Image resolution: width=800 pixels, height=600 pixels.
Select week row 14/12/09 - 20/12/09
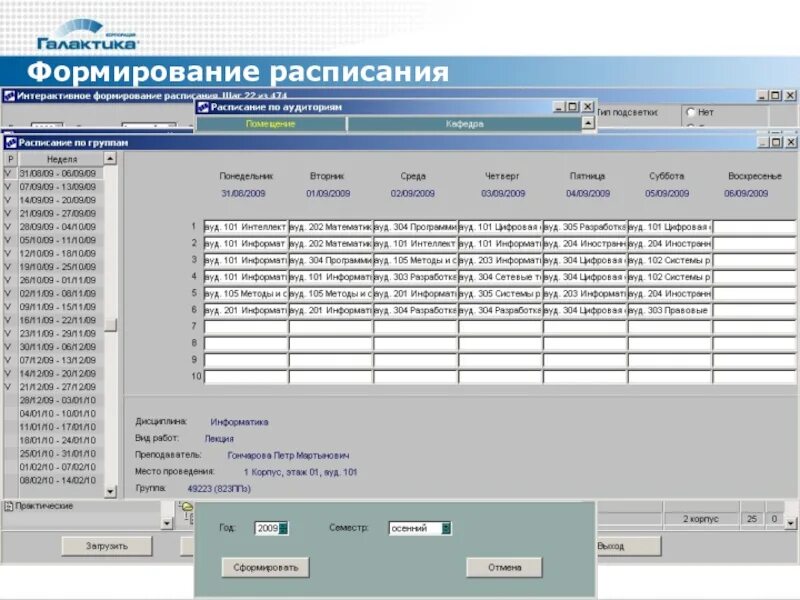[x=58, y=373]
